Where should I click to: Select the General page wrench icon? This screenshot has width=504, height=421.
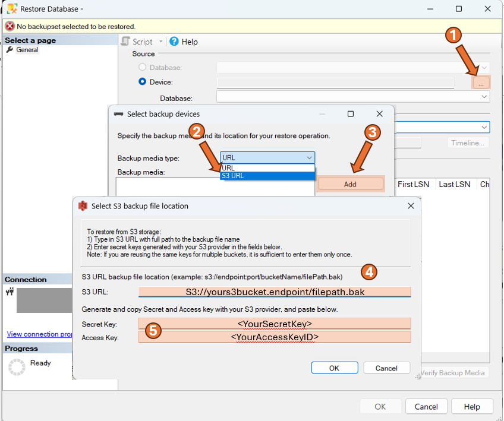(11, 50)
